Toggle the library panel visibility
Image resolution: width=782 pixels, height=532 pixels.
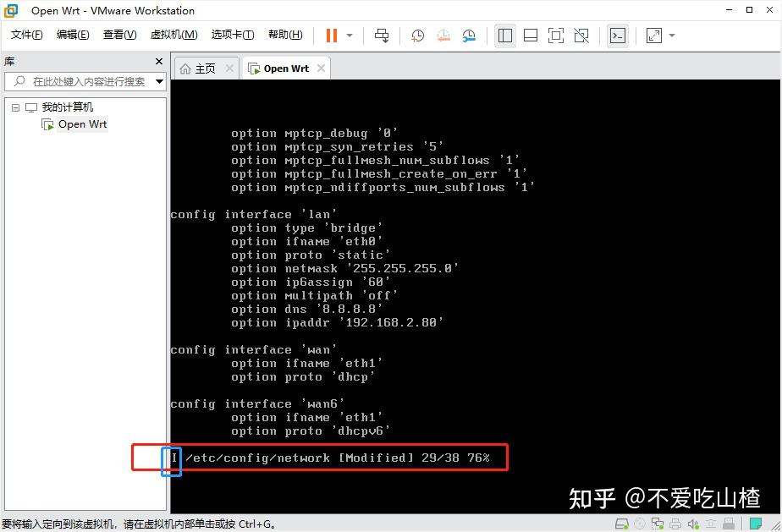click(504, 36)
